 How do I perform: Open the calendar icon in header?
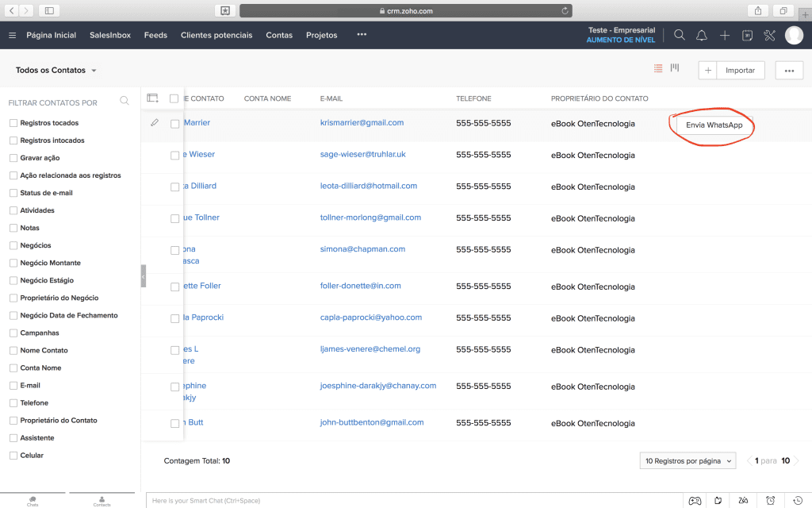[x=747, y=35]
